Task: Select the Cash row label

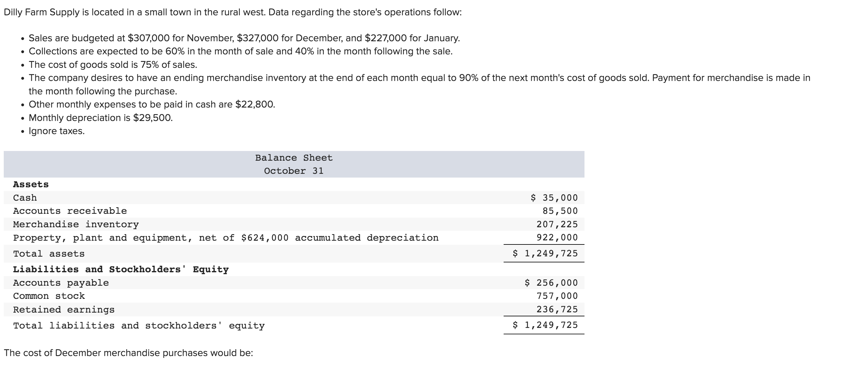Action: 25,198
